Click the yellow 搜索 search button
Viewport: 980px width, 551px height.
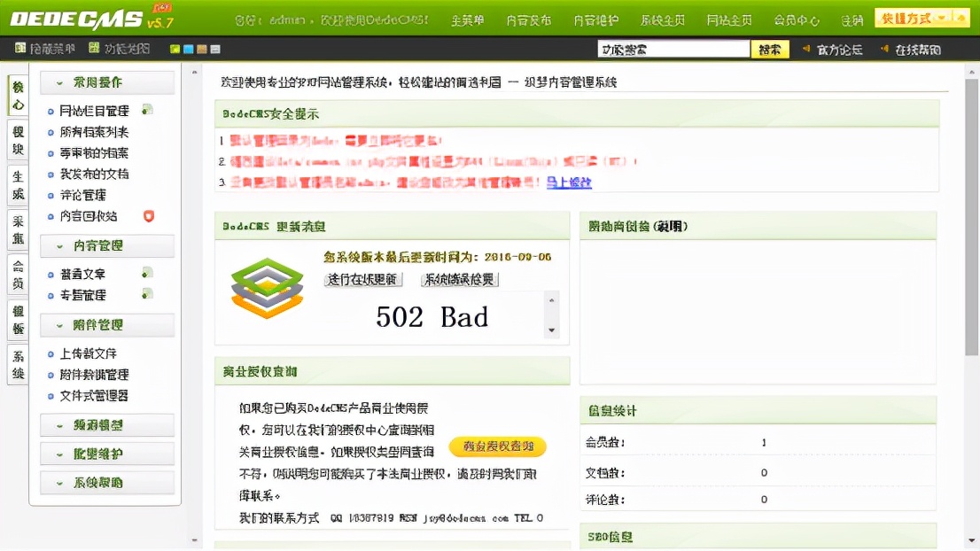[x=770, y=50]
